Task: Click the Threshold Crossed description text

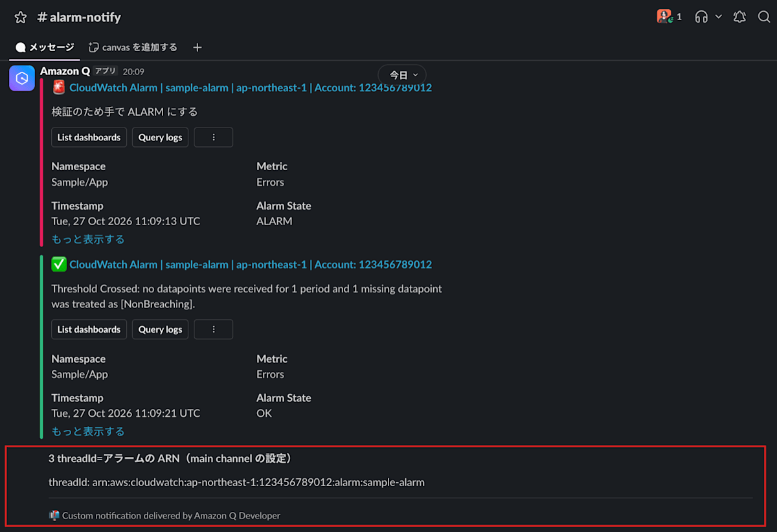Action: pos(247,296)
